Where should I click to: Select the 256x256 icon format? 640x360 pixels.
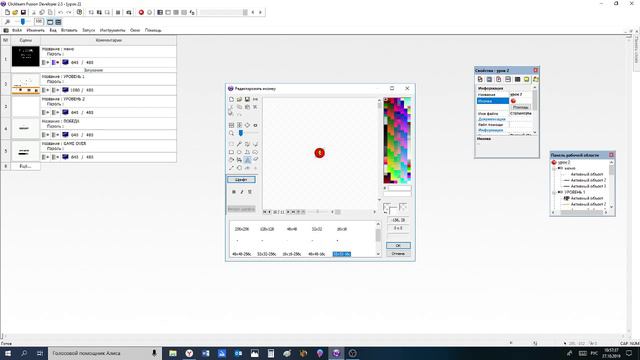pyautogui.click(x=242, y=229)
